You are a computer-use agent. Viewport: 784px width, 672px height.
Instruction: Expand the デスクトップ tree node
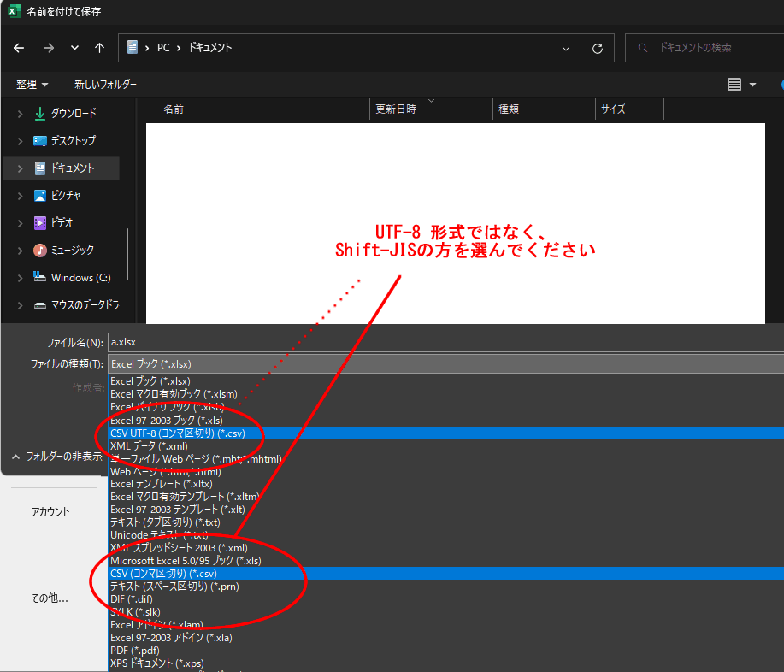point(20,142)
